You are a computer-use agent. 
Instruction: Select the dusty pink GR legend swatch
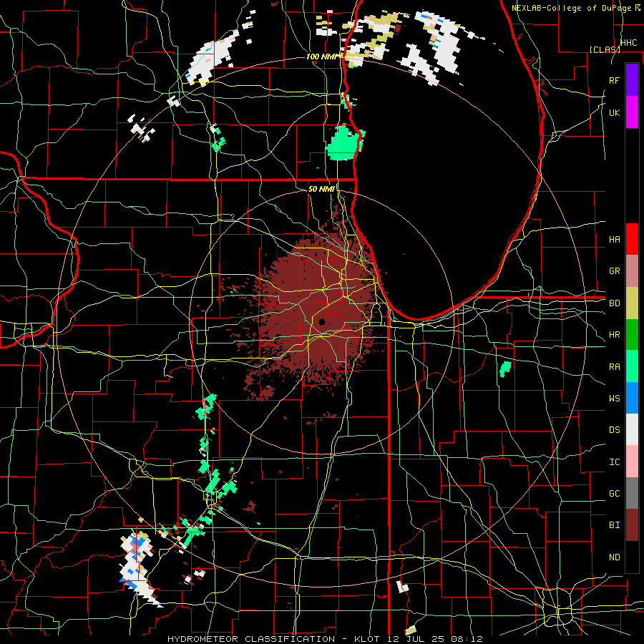click(632, 270)
